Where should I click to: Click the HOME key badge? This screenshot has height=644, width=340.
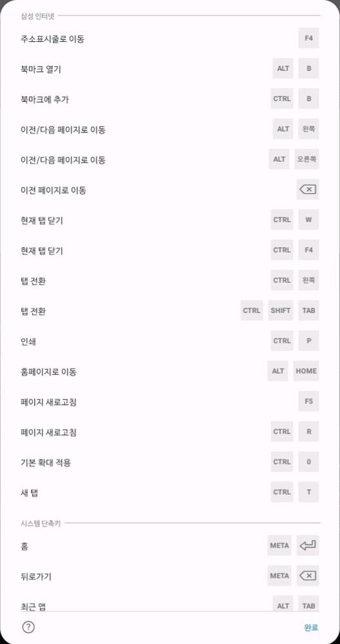pyautogui.click(x=306, y=371)
